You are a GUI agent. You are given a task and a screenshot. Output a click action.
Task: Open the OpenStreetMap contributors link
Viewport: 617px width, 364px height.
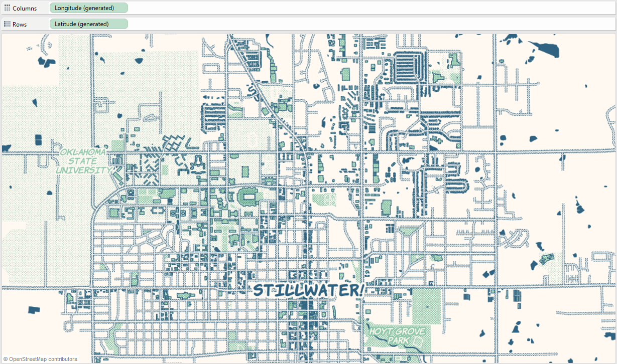click(x=43, y=359)
